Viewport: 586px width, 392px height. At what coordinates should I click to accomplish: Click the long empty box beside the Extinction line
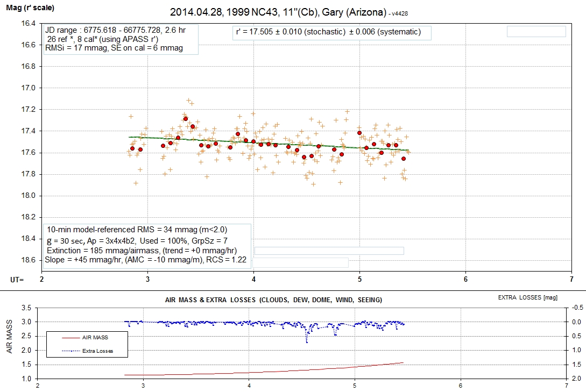coord(329,251)
